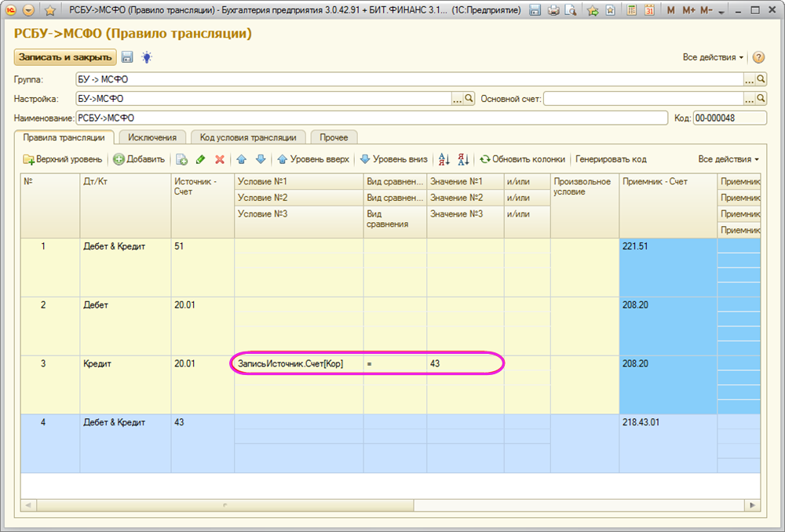Delete row with the red X icon
The width and height of the screenshot is (785, 532).
pyautogui.click(x=220, y=159)
